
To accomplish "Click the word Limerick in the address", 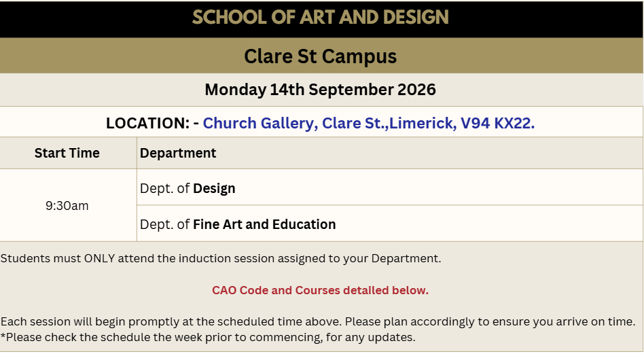I will 423,123.
